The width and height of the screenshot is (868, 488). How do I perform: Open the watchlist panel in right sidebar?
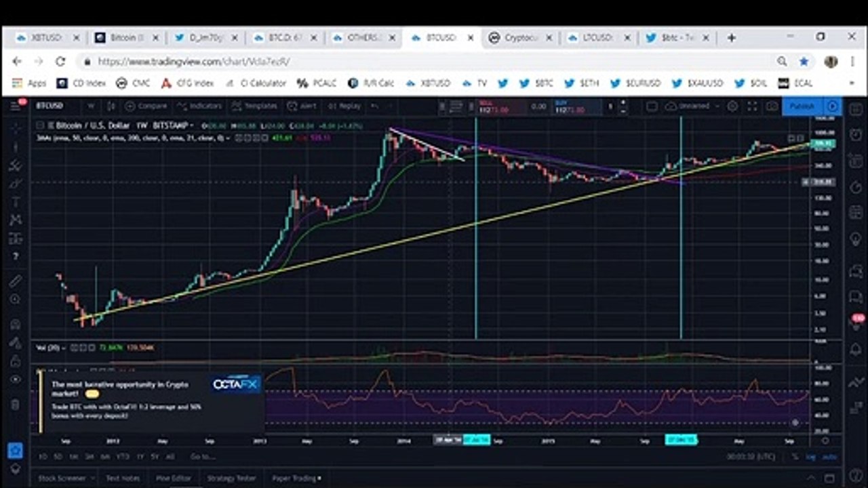856,110
